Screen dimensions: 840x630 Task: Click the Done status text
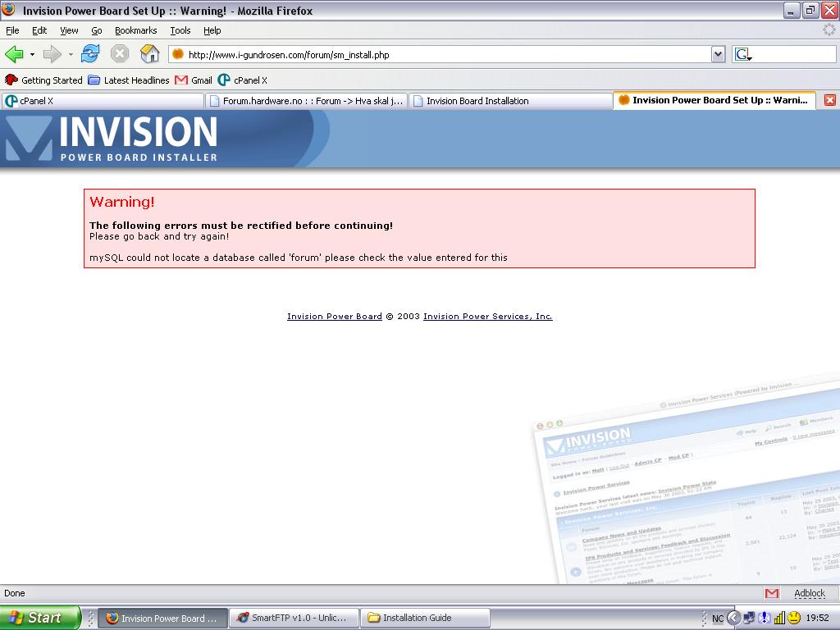pos(15,593)
